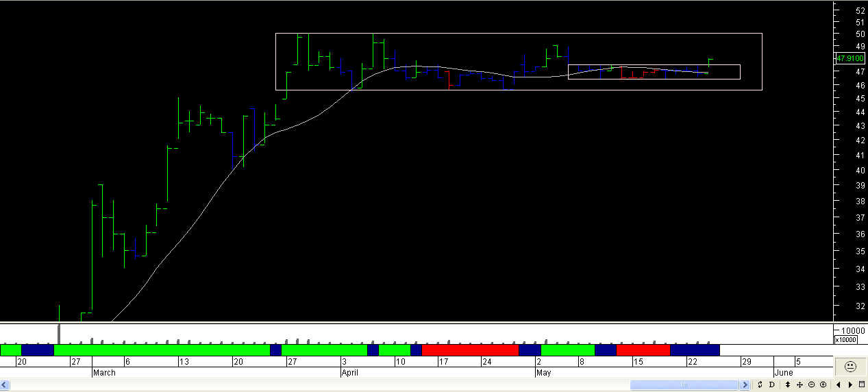
Task: Click the price axis value 40
Action: pos(860,170)
